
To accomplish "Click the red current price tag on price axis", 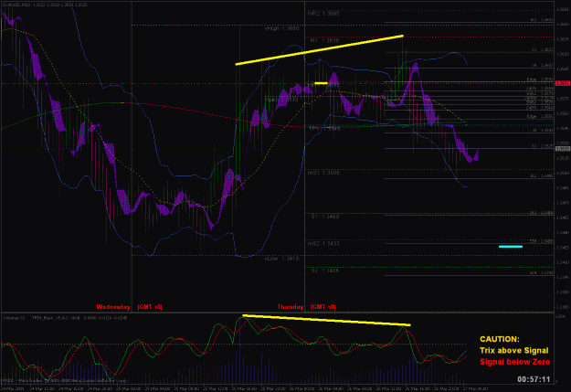I will [x=563, y=83].
